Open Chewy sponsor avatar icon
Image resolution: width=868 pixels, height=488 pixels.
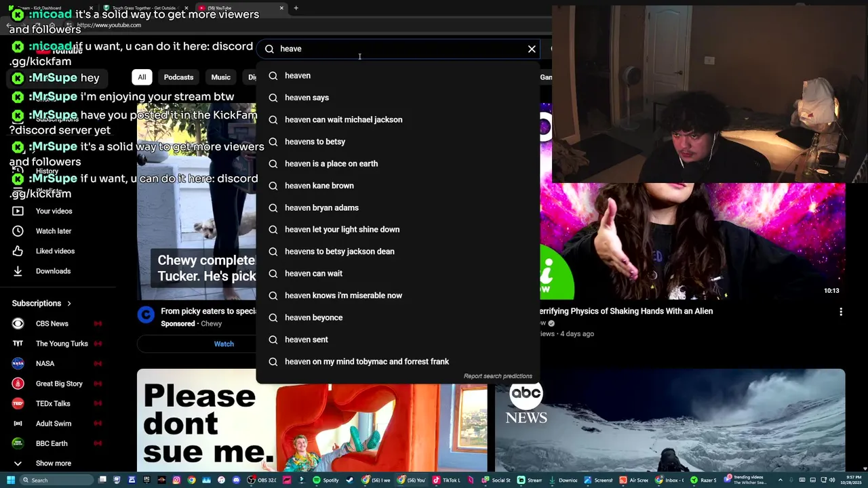[146, 314]
